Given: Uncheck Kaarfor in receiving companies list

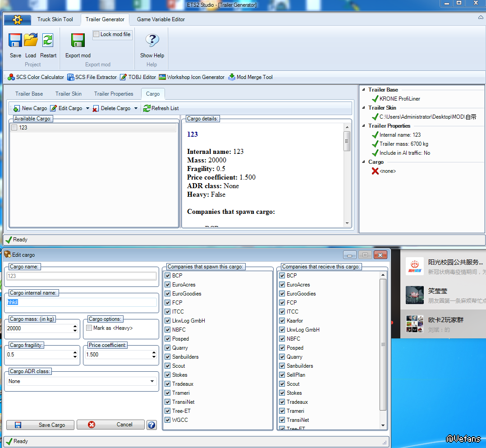Looking at the screenshot, I should pyautogui.click(x=282, y=321).
